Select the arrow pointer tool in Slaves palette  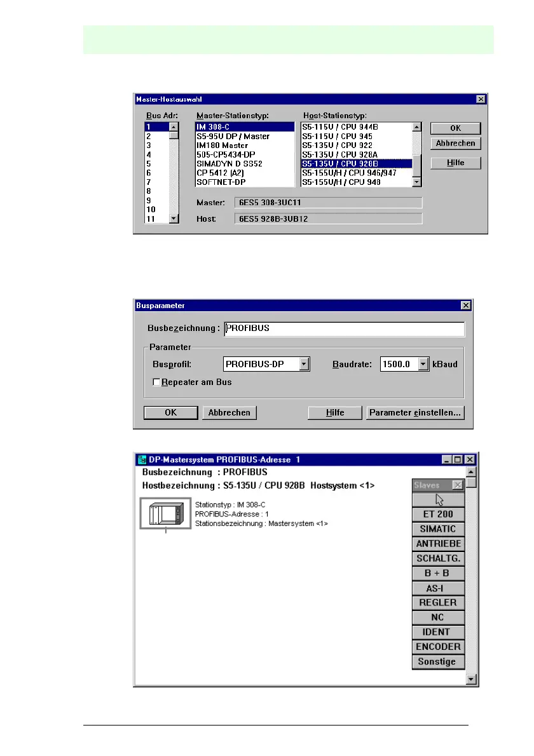point(439,499)
